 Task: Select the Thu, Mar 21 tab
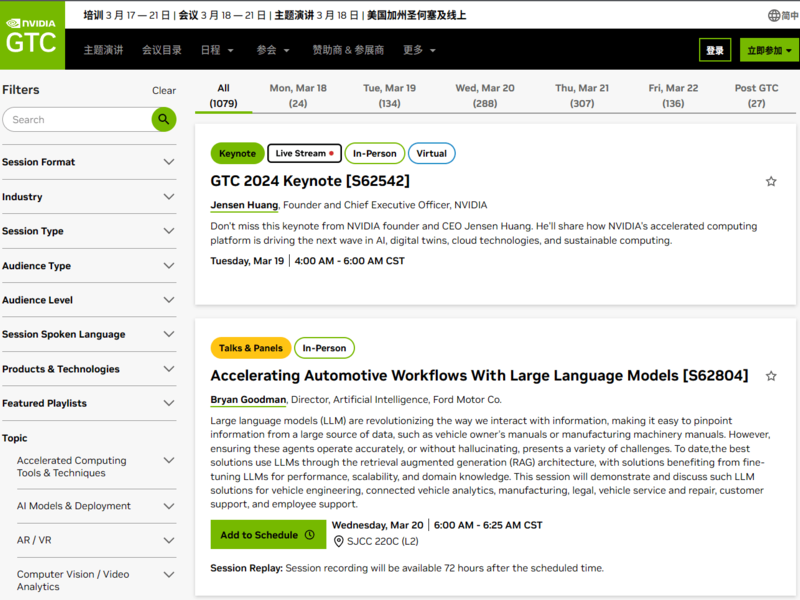click(x=582, y=96)
